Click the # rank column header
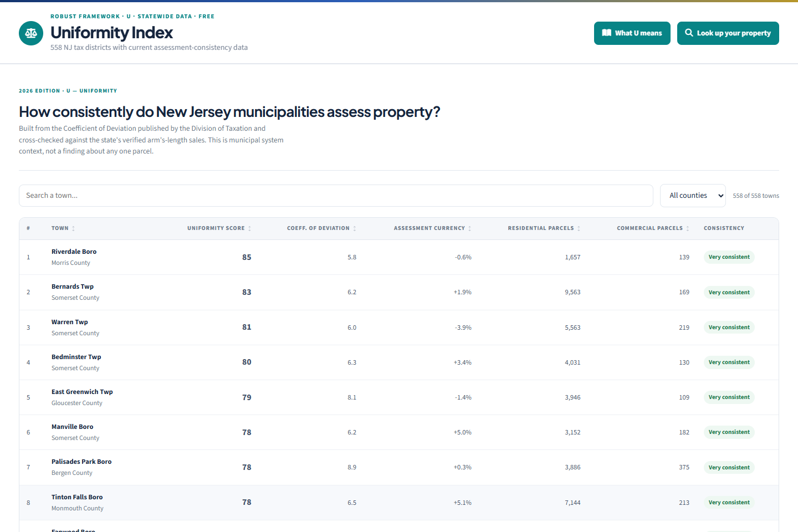 pos(28,228)
